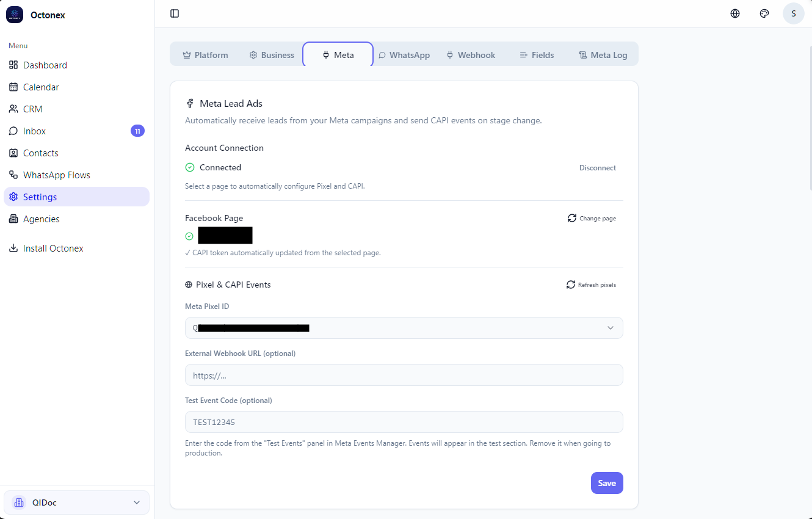Click the Dashboard grid icon
The image size is (812, 519).
pos(13,65)
